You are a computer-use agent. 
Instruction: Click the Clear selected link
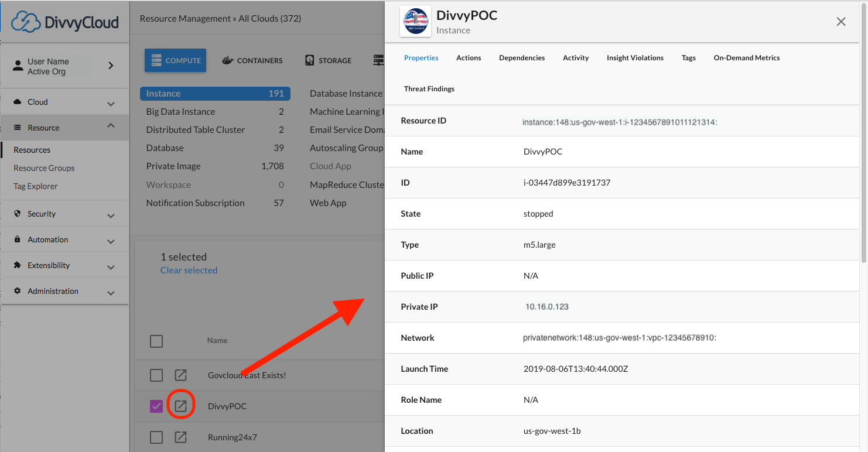(x=189, y=270)
